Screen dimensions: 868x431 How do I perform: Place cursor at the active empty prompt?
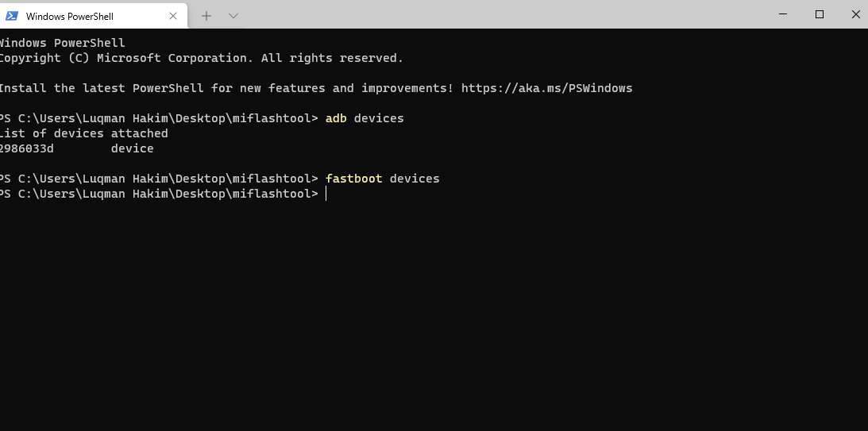pos(326,194)
